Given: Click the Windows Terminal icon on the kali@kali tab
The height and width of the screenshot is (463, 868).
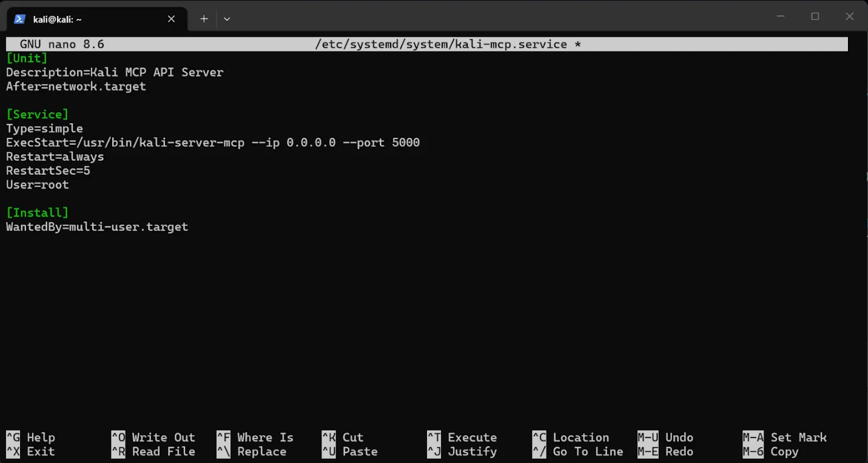Looking at the screenshot, I should click(19, 19).
